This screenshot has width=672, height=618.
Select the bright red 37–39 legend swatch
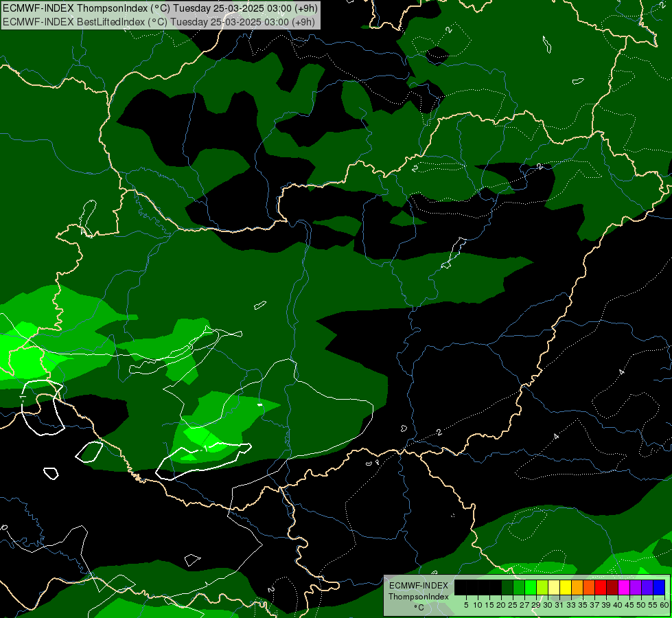coord(601,587)
